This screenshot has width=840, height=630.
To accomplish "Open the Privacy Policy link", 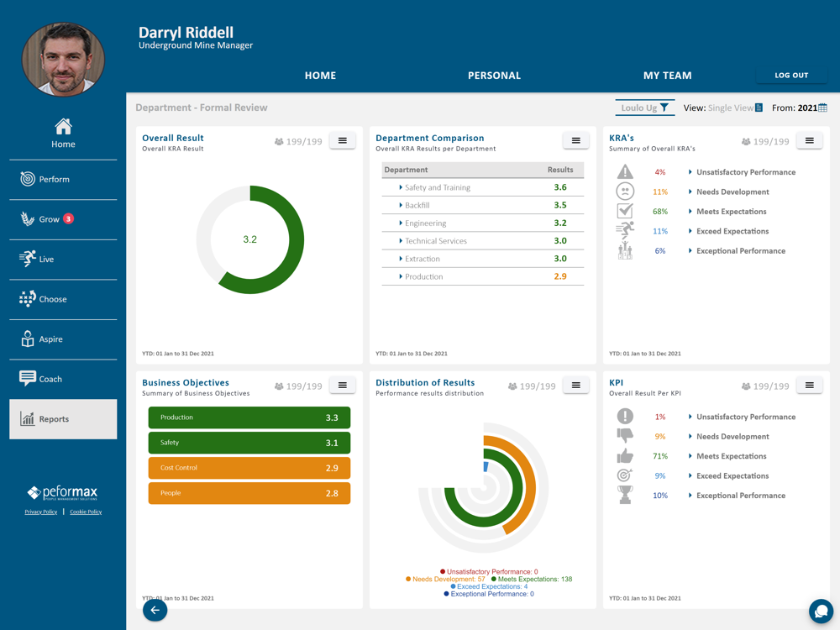I will coord(40,512).
